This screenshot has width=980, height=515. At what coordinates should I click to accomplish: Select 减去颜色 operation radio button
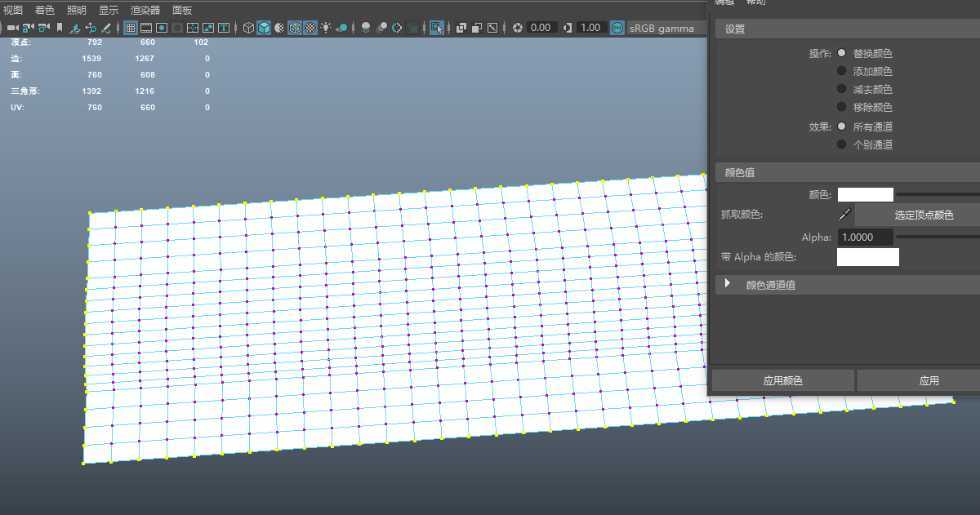tap(842, 89)
